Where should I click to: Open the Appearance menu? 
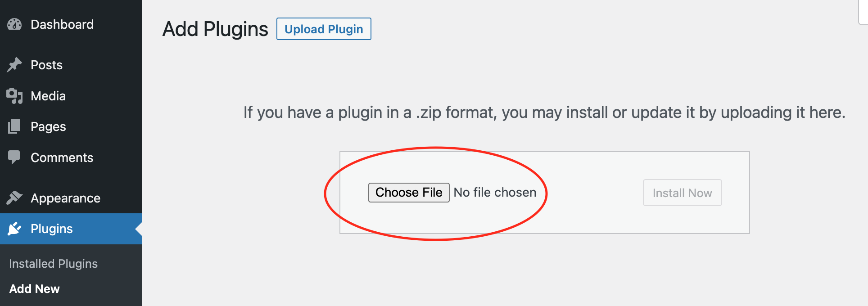click(65, 198)
